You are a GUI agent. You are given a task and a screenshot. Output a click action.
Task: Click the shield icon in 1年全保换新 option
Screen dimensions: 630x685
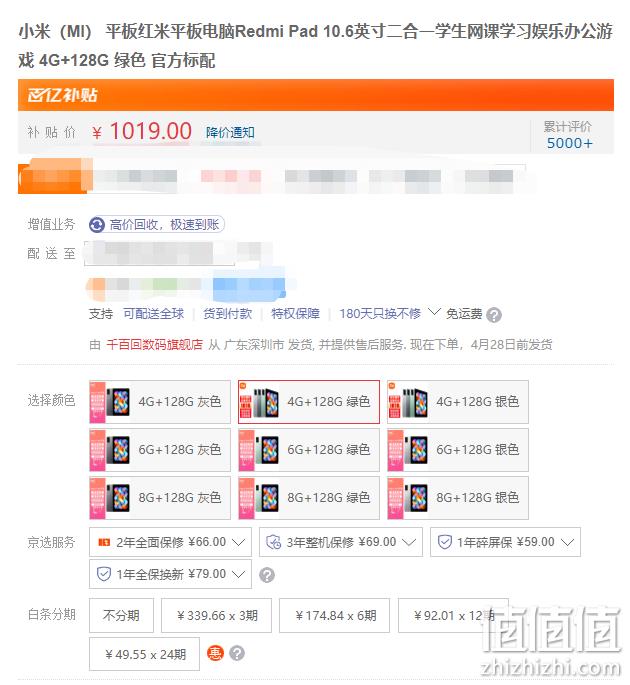[x=104, y=574]
